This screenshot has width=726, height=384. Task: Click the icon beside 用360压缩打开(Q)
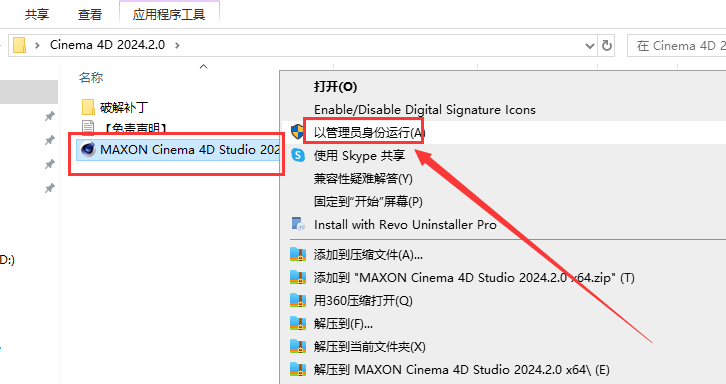(x=298, y=300)
